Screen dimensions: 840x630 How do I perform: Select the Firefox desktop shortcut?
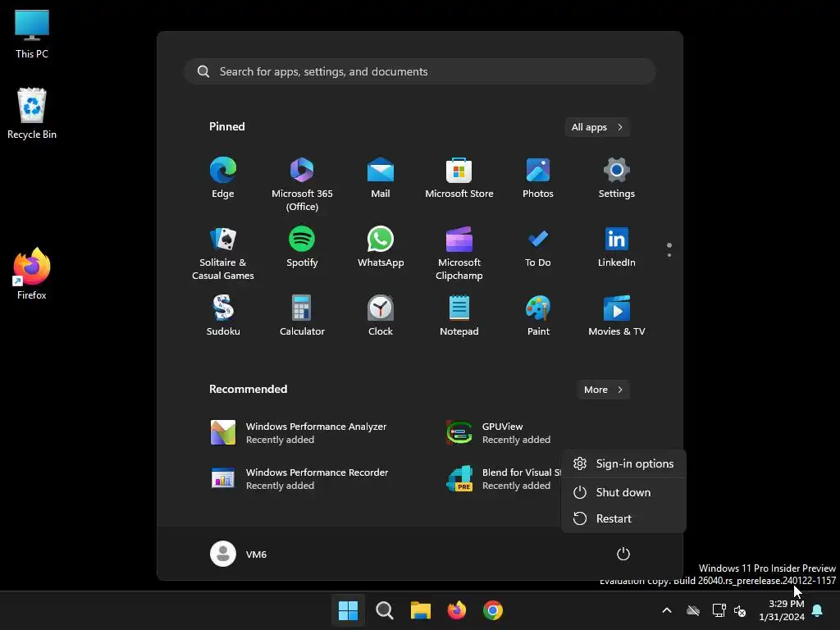tap(32, 274)
